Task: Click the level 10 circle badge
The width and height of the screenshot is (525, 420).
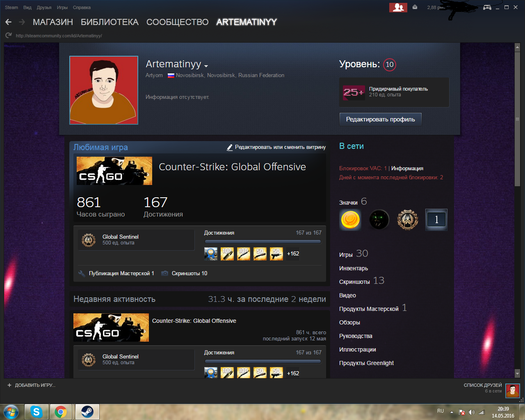Action: 390,64
